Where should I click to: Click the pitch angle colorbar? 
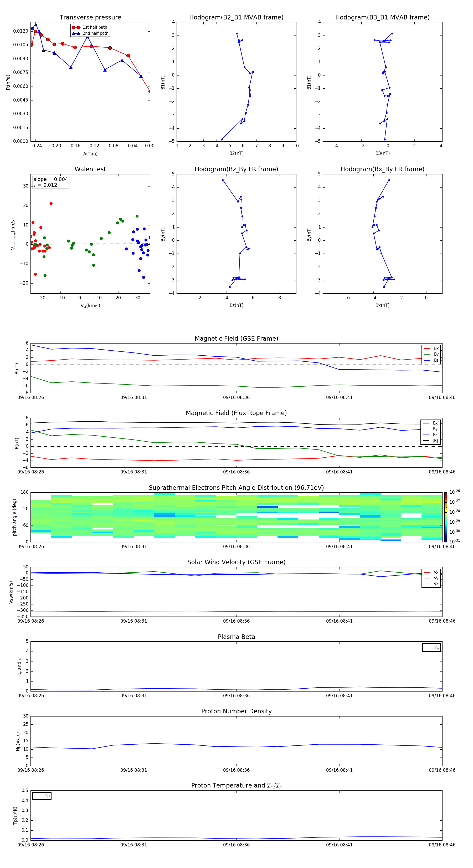(x=445, y=517)
